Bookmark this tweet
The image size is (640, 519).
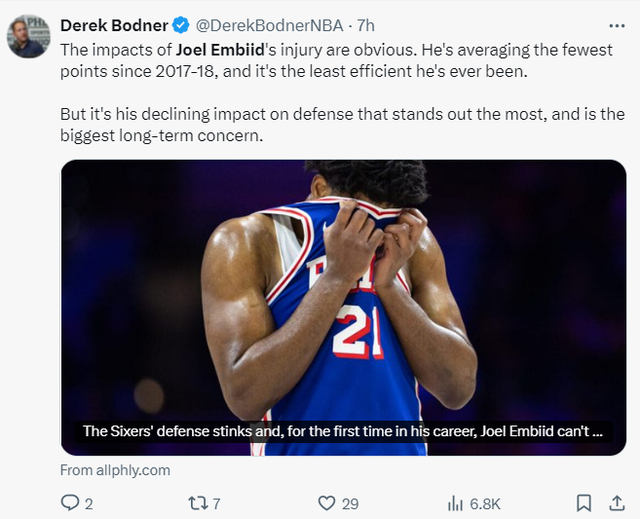(x=584, y=503)
